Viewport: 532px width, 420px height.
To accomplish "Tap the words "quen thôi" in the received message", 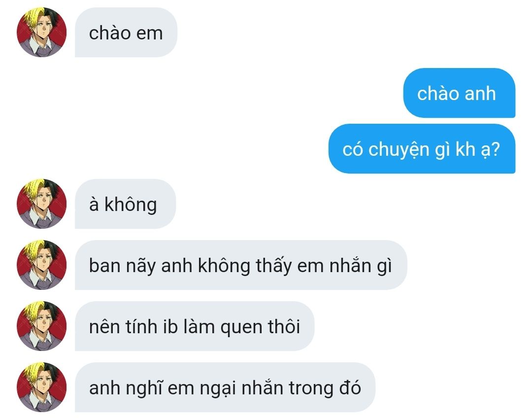I will click(x=260, y=327).
